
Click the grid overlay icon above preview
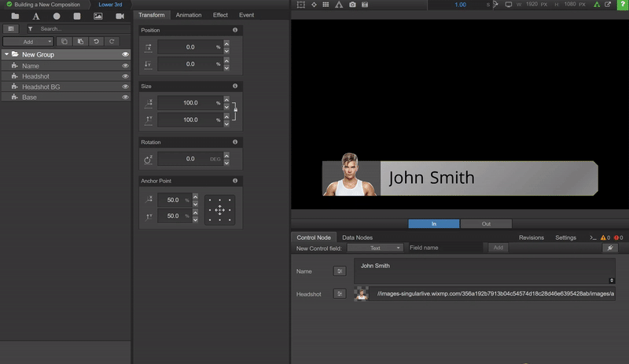(x=326, y=5)
